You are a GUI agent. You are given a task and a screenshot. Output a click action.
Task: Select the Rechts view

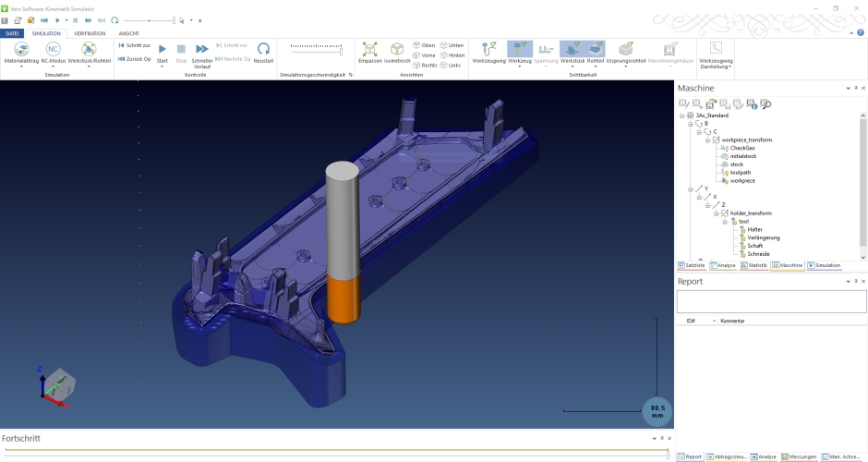point(425,66)
